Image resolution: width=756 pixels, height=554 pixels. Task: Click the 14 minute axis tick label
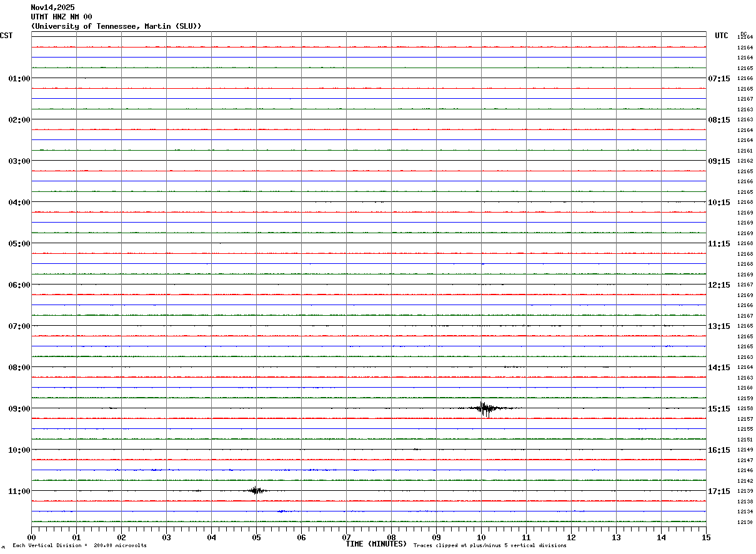click(662, 537)
